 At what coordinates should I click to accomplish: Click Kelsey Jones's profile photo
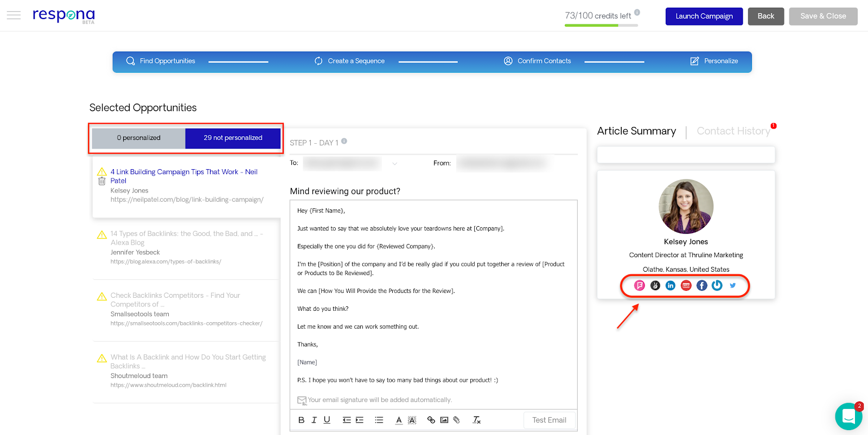click(x=686, y=207)
